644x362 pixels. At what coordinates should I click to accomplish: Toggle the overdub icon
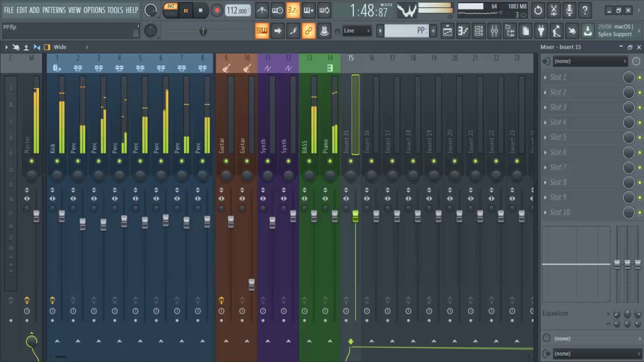click(308, 10)
